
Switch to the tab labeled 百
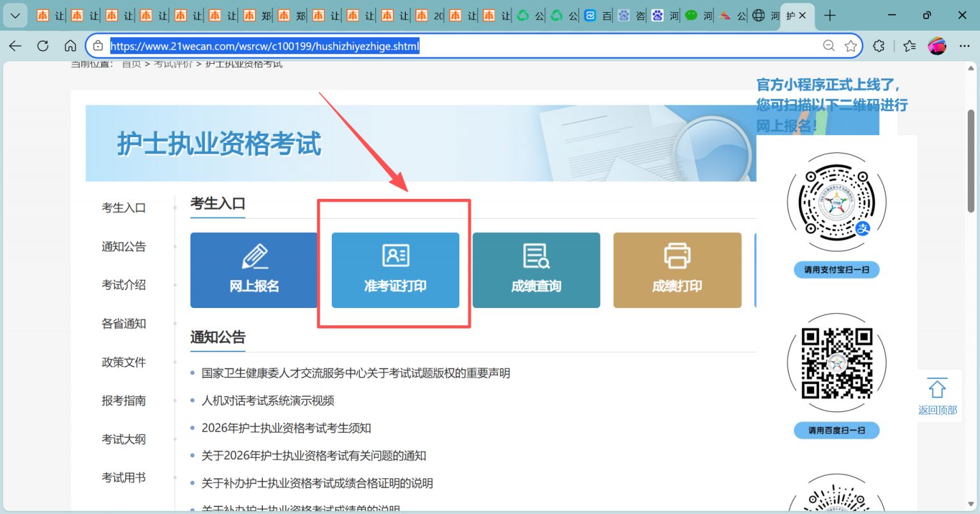click(x=598, y=15)
